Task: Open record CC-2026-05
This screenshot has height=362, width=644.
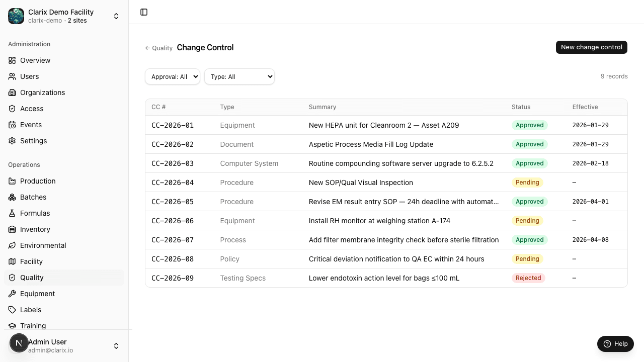Action: (x=386, y=202)
